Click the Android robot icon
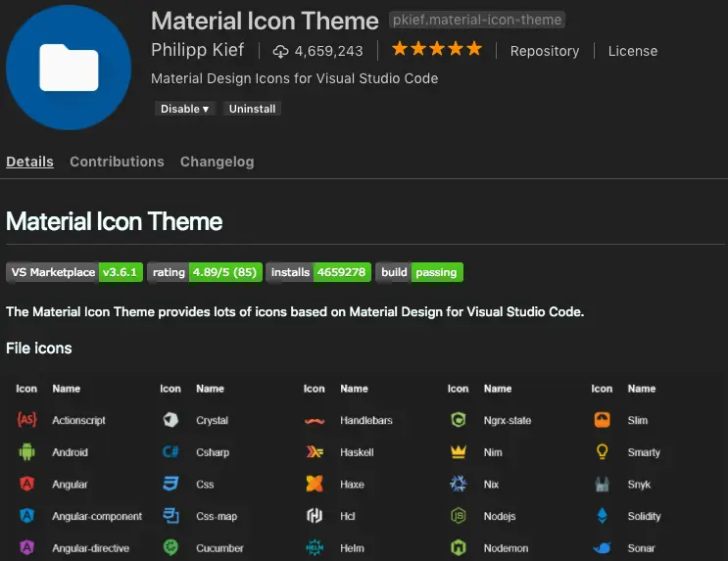The height and width of the screenshot is (561, 728). [26, 452]
